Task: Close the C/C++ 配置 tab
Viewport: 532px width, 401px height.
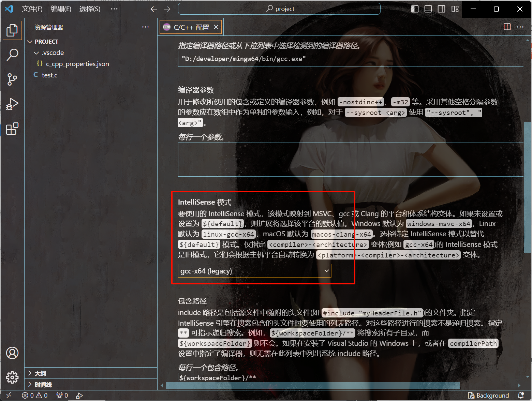Action: point(216,27)
